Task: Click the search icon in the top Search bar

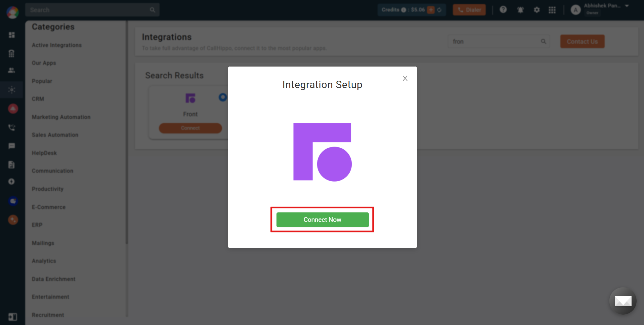Action: pos(153,10)
